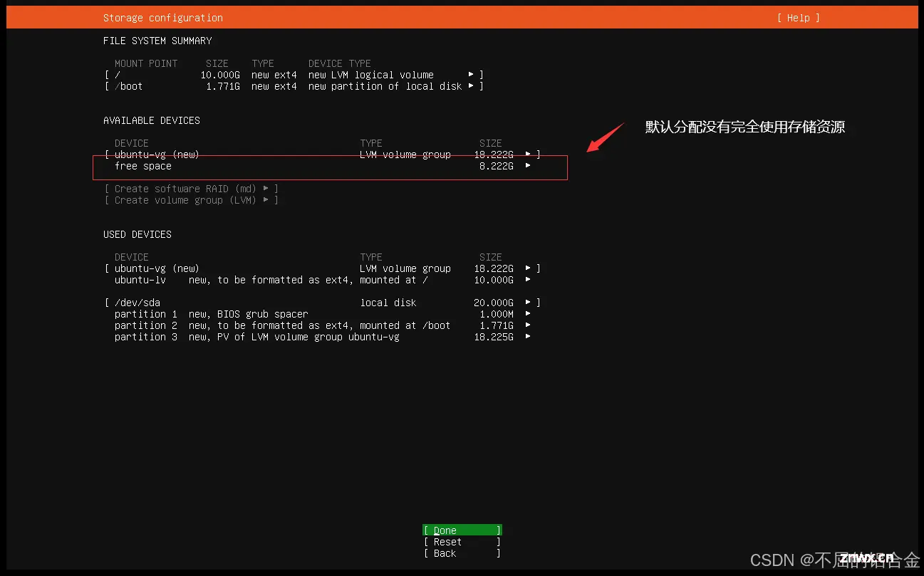Image resolution: width=924 pixels, height=576 pixels.
Task: Expand arrow for /boot mount row
Action: pyautogui.click(x=471, y=86)
